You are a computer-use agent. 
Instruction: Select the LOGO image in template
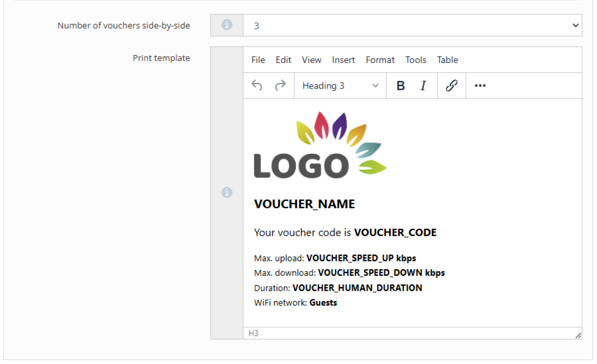tap(320, 145)
